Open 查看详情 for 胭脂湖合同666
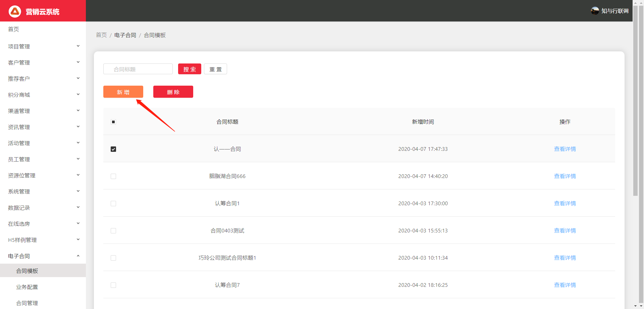The height and width of the screenshot is (309, 644). point(565,176)
